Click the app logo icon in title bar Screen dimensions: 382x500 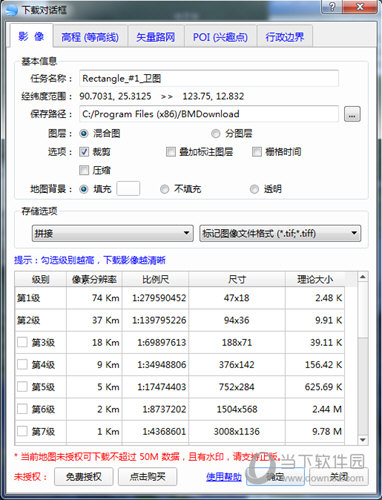pyautogui.click(x=12, y=10)
